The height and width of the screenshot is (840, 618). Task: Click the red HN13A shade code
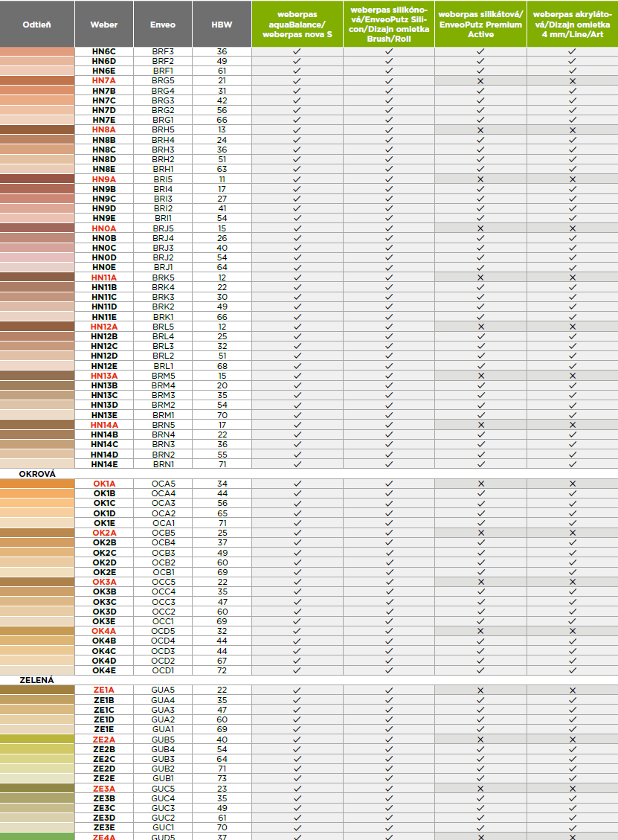click(104, 376)
